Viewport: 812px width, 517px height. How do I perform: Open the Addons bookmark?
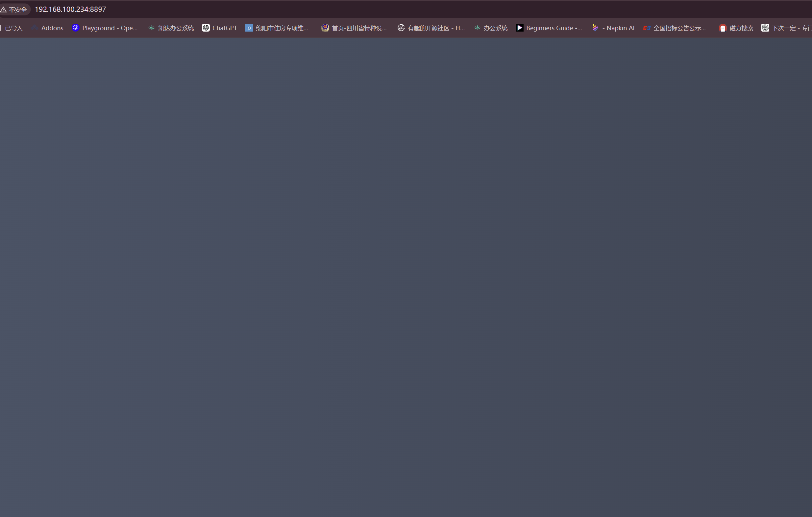click(x=48, y=28)
